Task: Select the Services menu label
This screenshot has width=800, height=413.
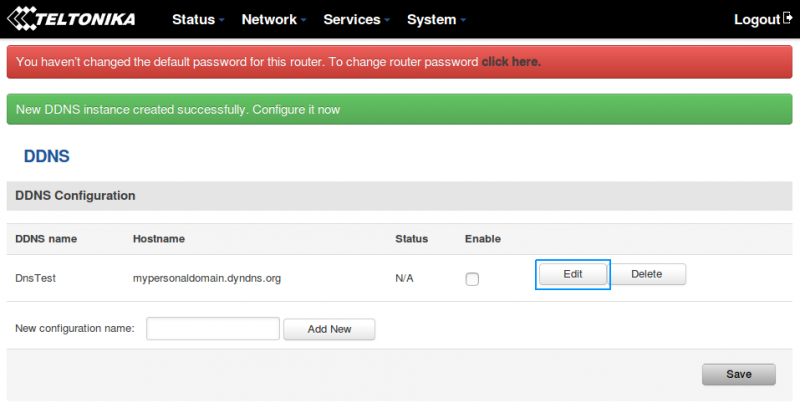Action: pos(351,20)
